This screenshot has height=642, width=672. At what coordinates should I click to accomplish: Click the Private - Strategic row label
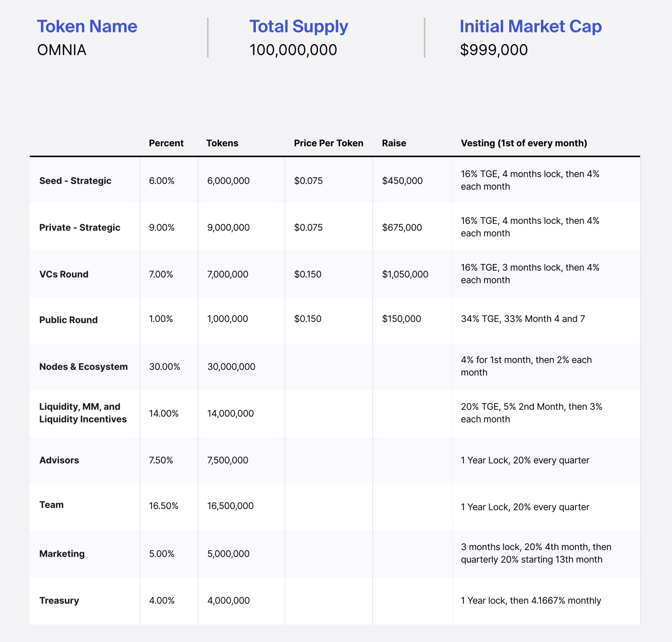tap(80, 226)
